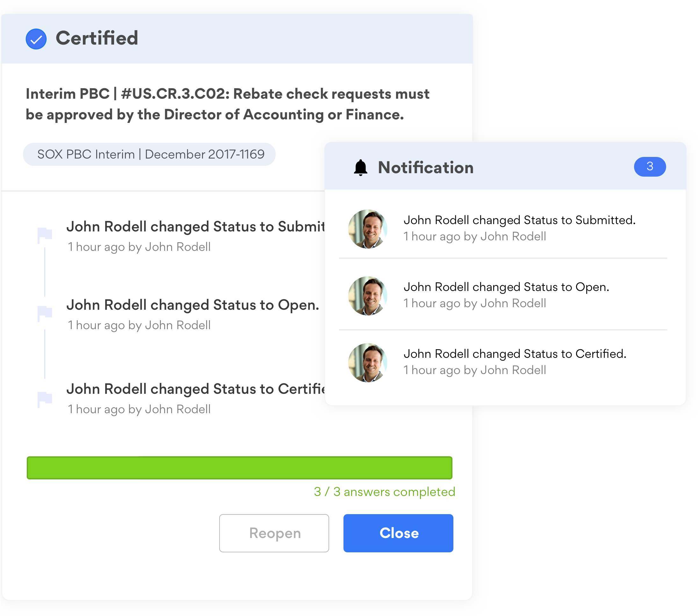This screenshot has height=616, width=700.
Task: Click the Notification panel header title
Action: tap(425, 168)
